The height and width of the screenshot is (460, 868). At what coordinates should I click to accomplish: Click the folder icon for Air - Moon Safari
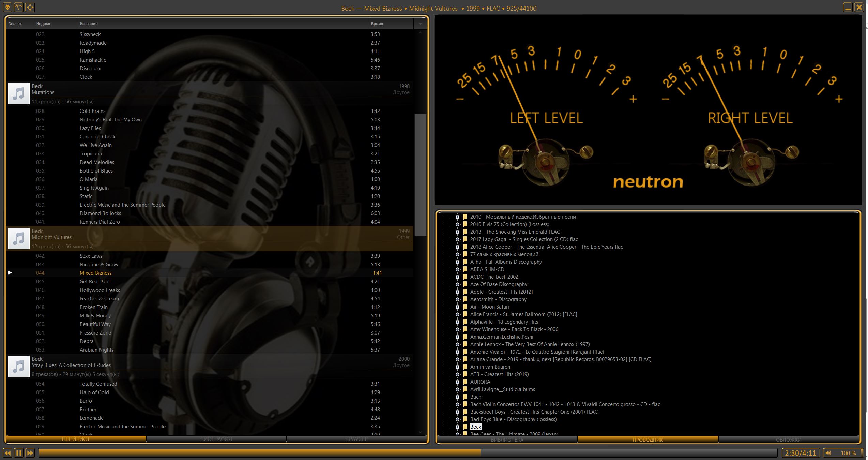click(465, 307)
